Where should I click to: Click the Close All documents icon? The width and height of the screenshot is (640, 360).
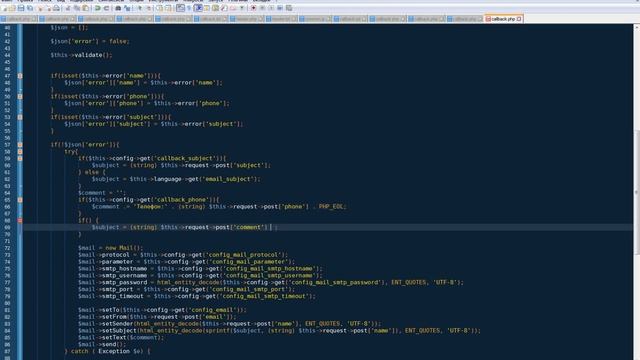[49, 8]
